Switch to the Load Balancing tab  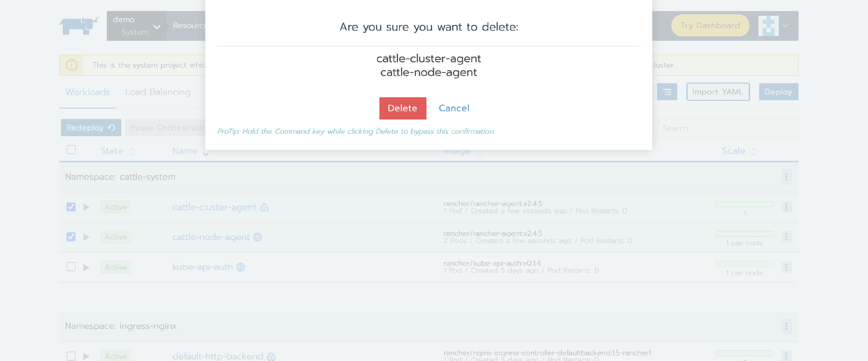point(158,92)
